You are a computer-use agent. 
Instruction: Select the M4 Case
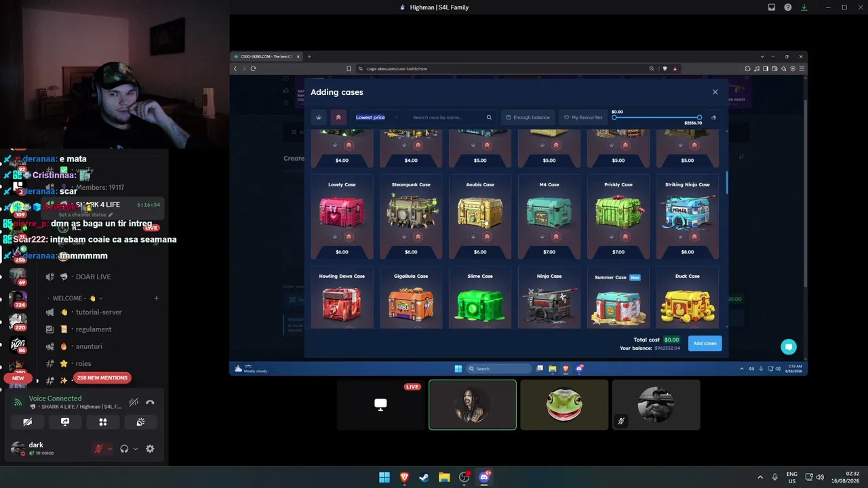549,218
